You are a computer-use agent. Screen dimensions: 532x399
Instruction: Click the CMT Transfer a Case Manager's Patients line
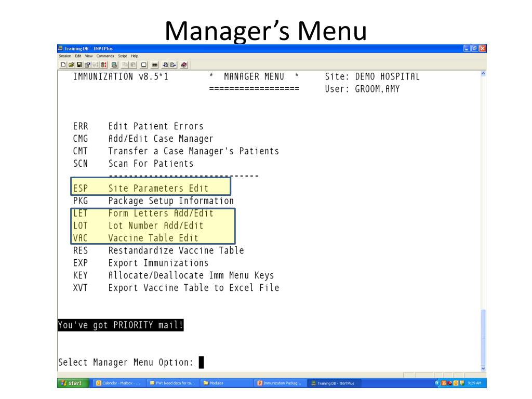(x=176, y=151)
